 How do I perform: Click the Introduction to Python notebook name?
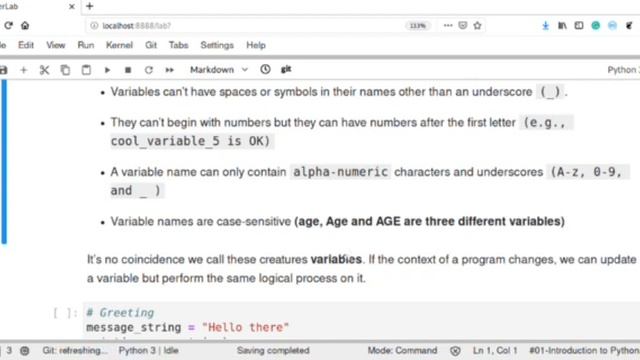coord(584,350)
